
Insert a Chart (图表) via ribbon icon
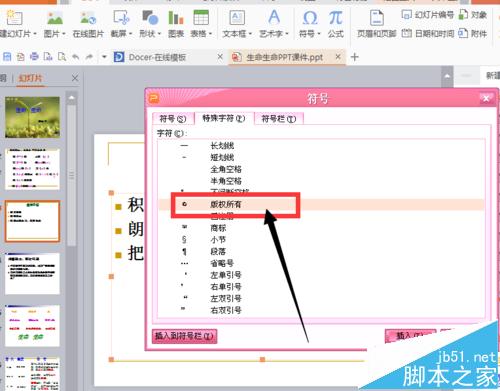(x=176, y=17)
